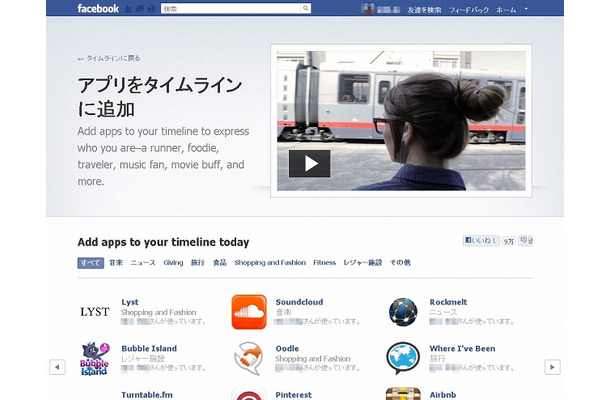610x400 pixels.
Task: Click the Rockmelt globe icon
Action: click(403, 312)
